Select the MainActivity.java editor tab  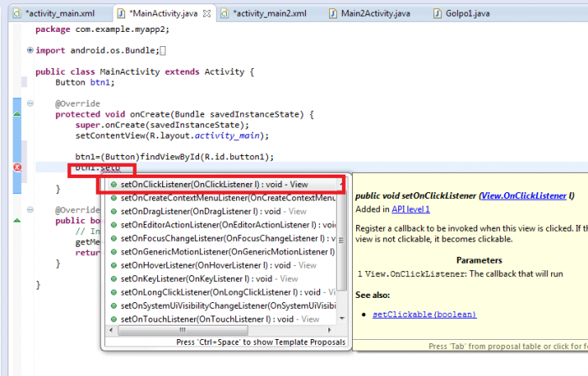pos(164,13)
